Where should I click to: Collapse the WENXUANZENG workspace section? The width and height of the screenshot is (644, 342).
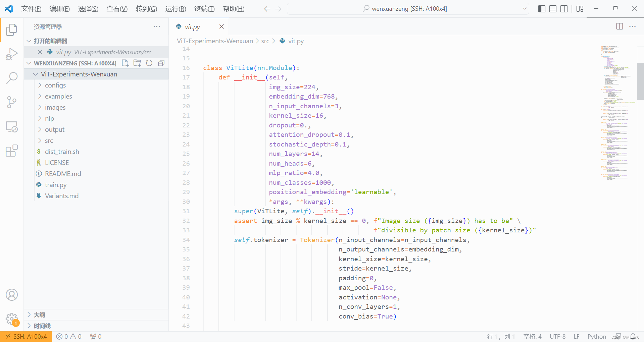tap(29, 63)
